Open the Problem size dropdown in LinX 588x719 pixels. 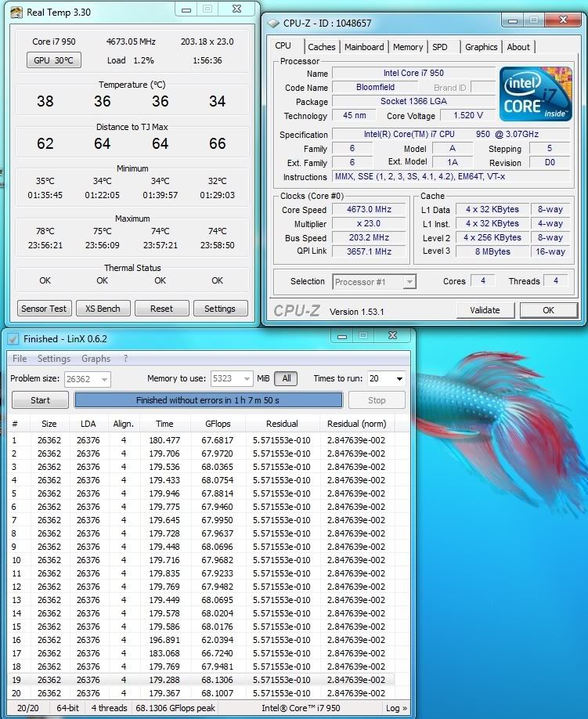104,379
